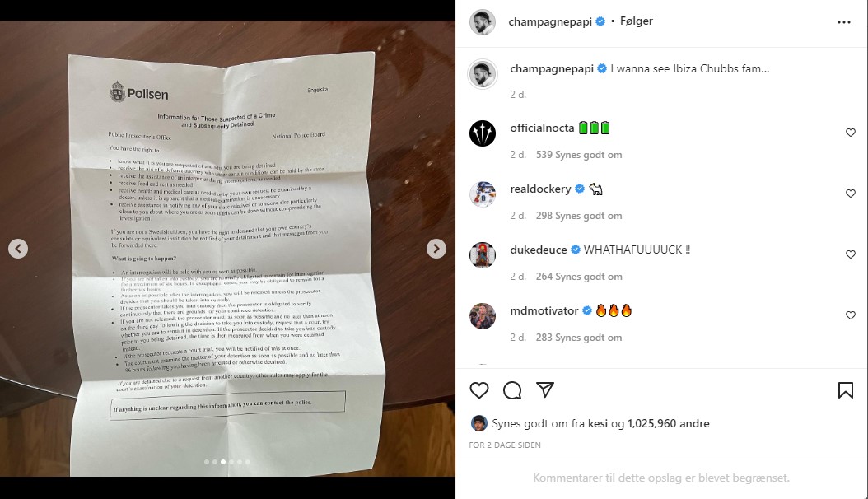Open officialnocta profile avatar
Image resolution: width=868 pixels, height=499 pixels.
coord(483,133)
